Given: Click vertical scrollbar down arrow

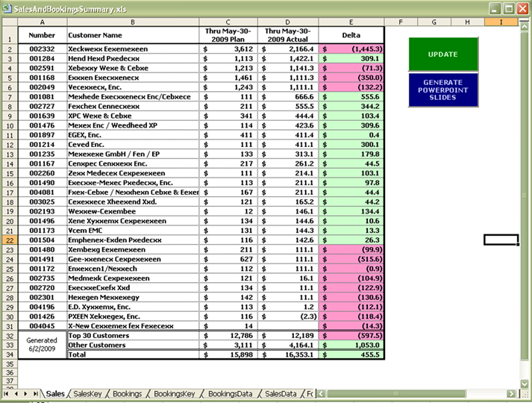Looking at the screenshot, I should click(x=525, y=384).
